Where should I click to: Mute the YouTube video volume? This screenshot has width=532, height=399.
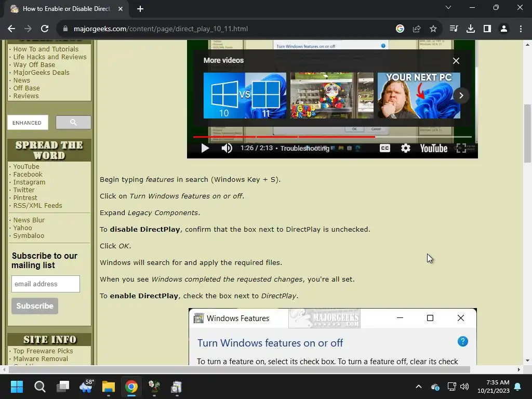pos(227,148)
